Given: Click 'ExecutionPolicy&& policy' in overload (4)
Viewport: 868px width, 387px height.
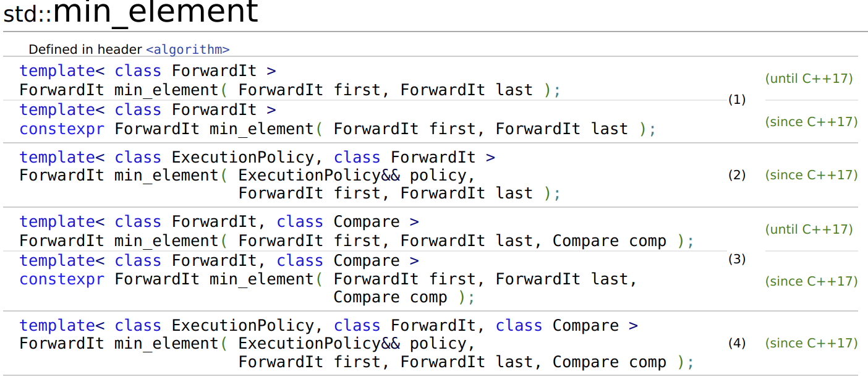Looking at the screenshot, I should click(x=355, y=344).
